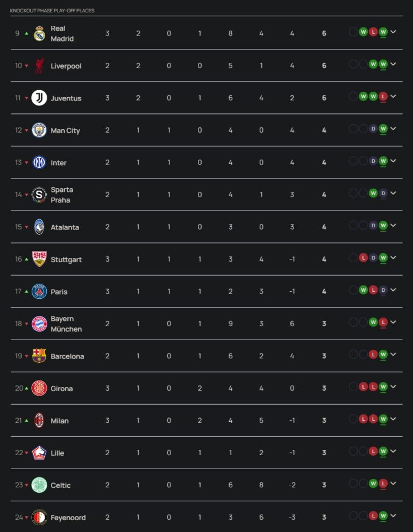The width and height of the screenshot is (413, 532).
Task: Click the Real Madrid club crest
Action: 39,33
